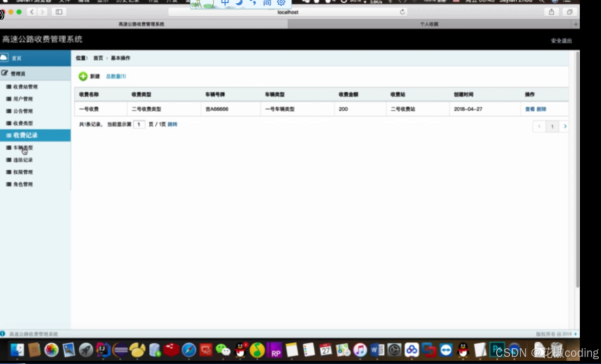Open Eclipse from the dock
Screen dimensions: 601x364
coord(121,350)
